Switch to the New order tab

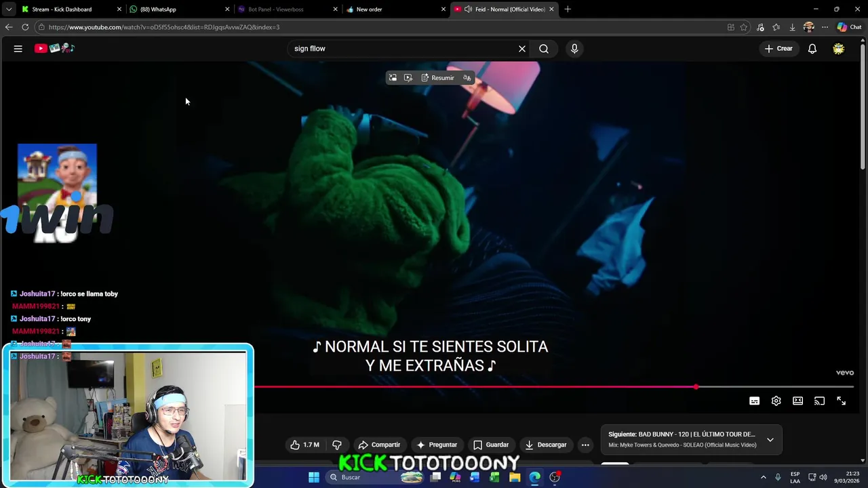tap(395, 9)
